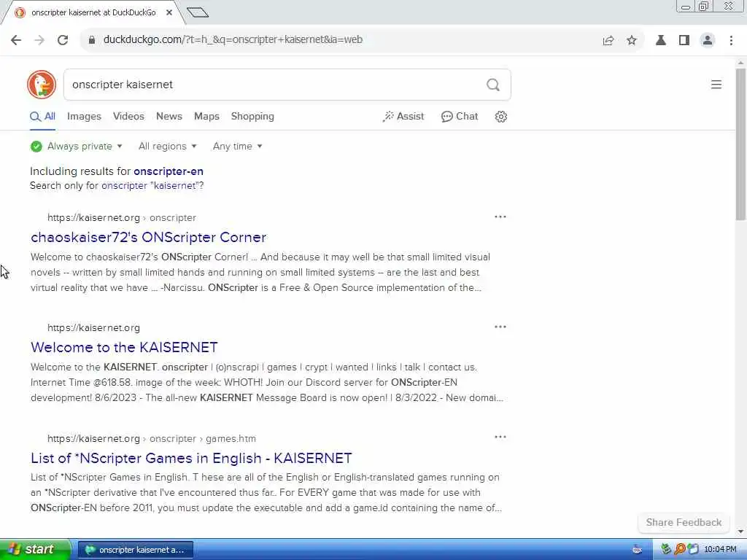Expand the Any time filter dropdown
This screenshot has height=560, width=747.
click(x=237, y=146)
